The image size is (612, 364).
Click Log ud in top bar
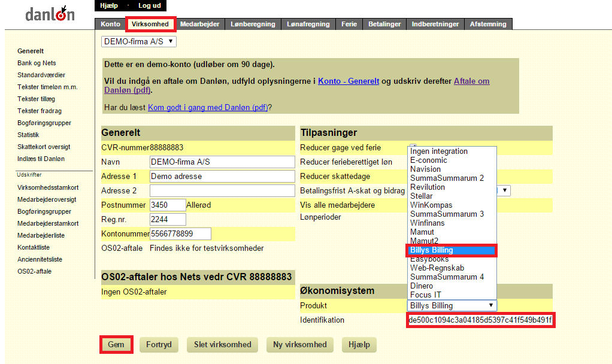150,5
